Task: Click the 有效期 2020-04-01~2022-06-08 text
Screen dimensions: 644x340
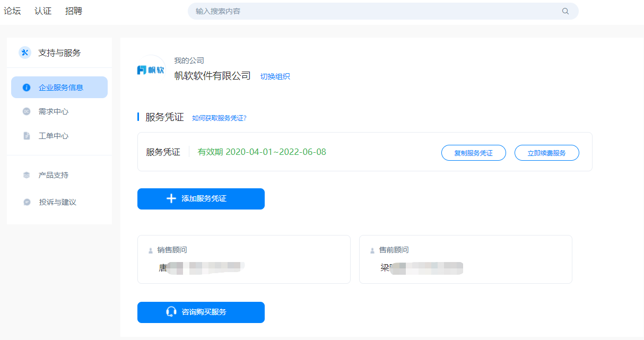Action: pos(262,152)
